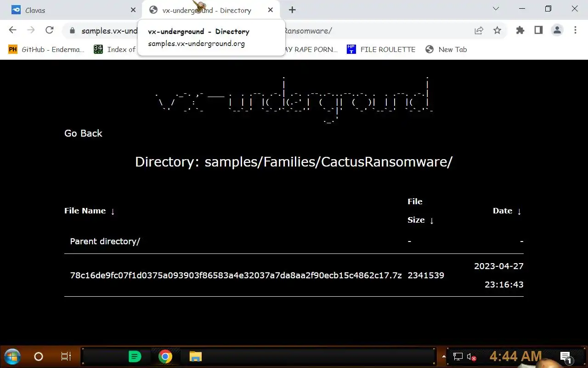Open FILE ROULETTE bookmark
This screenshot has width=588, height=368.
pyautogui.click(x=381, y=49)
